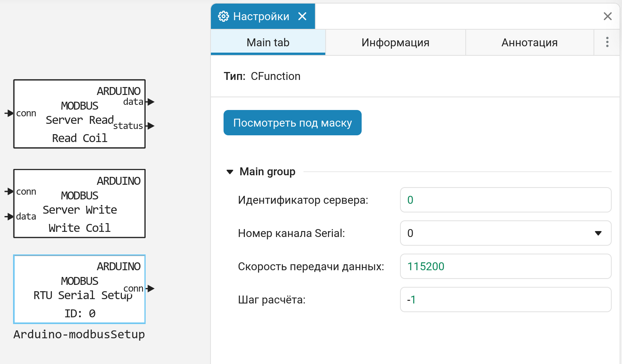The image size is (622, 364).
Task: Click the Скорость передачи данных field
Action: tap(506, 266)
